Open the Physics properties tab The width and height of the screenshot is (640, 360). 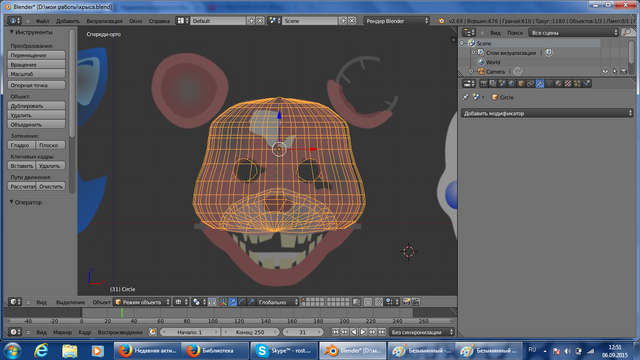(587, 84)
